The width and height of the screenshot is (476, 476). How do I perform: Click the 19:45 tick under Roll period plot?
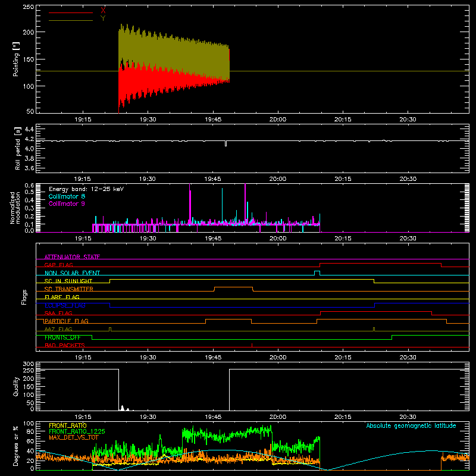(213, 179)
